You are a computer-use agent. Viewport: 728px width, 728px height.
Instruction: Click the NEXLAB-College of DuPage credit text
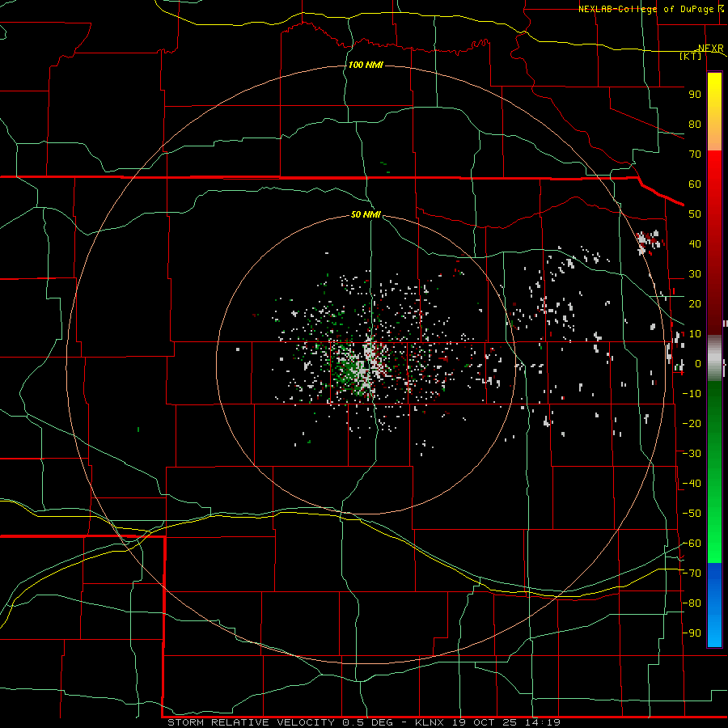tap(648, 9)
